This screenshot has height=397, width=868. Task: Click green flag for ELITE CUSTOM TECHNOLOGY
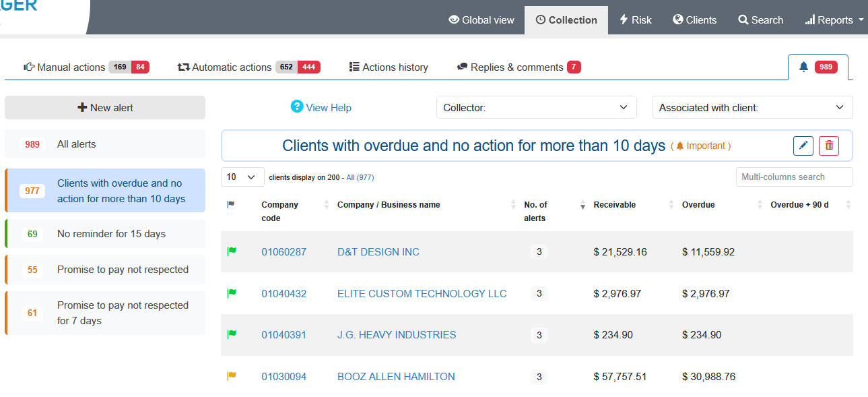[x=232, y=293]
